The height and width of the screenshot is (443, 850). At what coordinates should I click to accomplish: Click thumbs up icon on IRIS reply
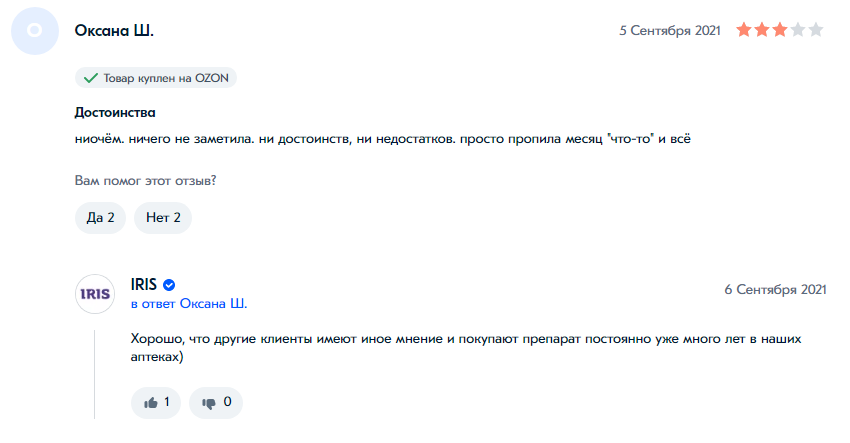151,402
